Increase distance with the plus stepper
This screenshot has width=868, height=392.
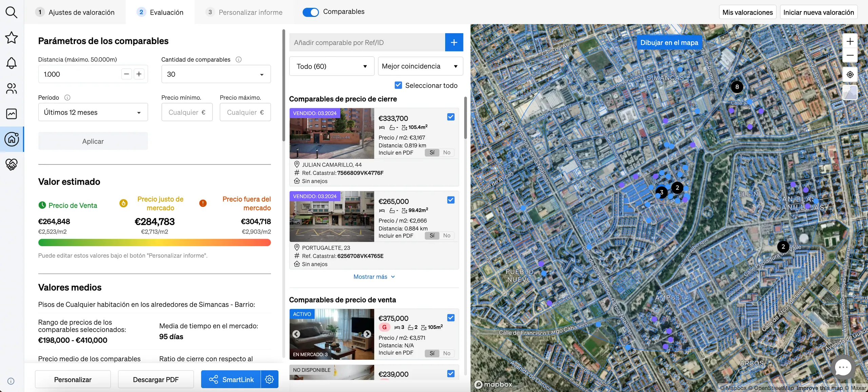(x=139, y=74)
